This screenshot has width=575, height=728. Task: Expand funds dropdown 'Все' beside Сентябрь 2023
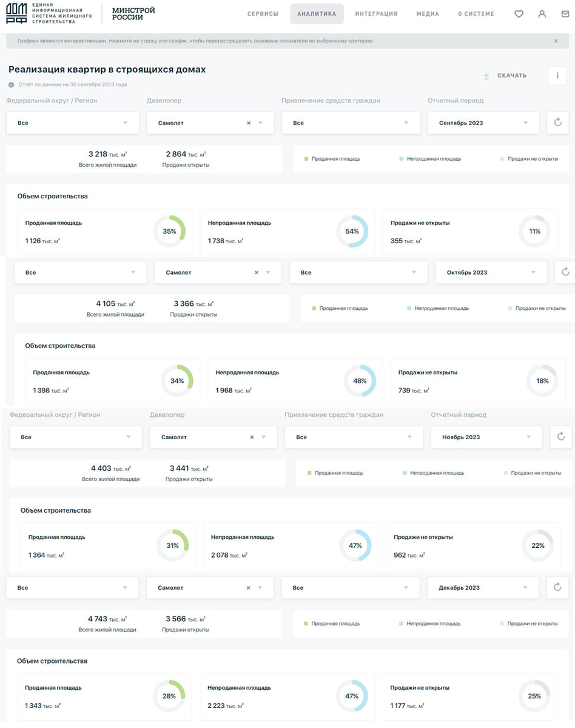point(351,123)
